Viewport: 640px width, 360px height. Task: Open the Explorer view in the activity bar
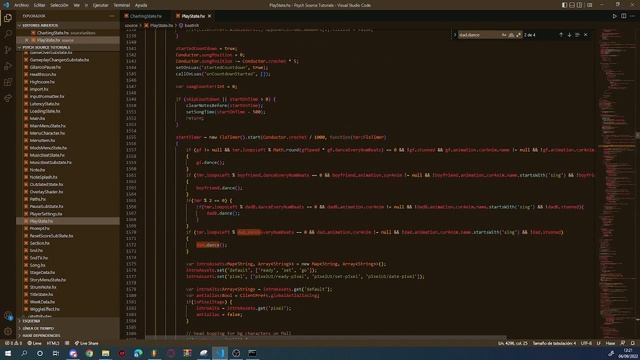pyautogui.click(x=8, y=18)
